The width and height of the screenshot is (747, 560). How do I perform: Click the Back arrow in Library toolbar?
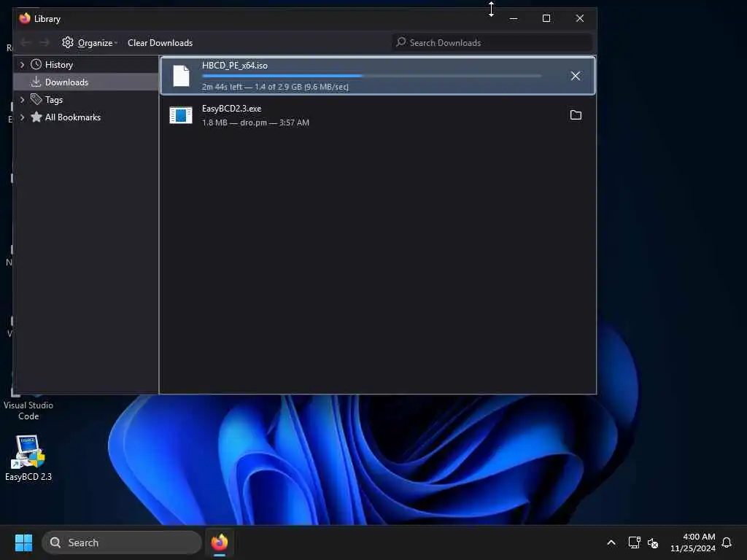(26, 43)
